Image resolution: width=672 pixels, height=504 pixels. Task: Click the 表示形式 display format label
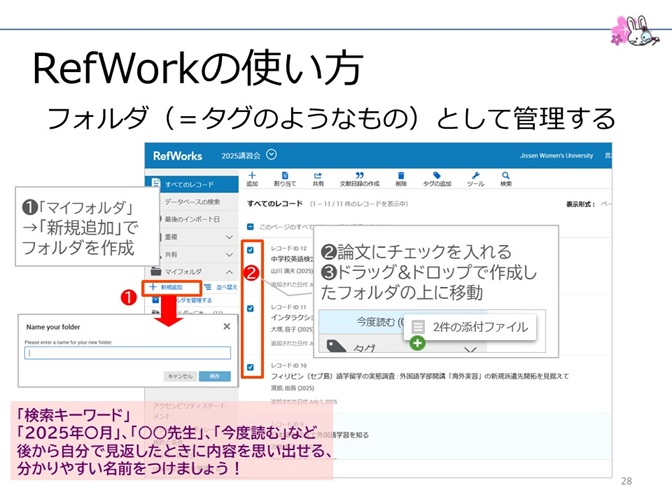[580, 204]
